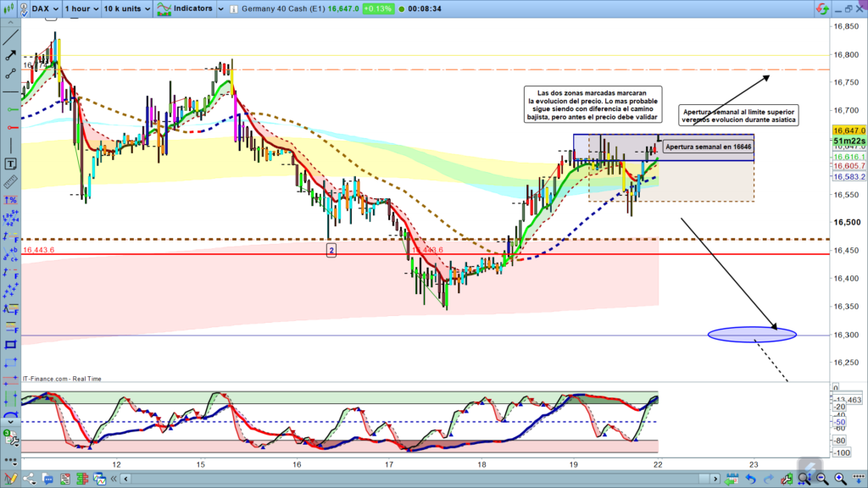Select the percentage change measurement tool
Viewport: 868px width, 488px height.
[x=11, y=200]
